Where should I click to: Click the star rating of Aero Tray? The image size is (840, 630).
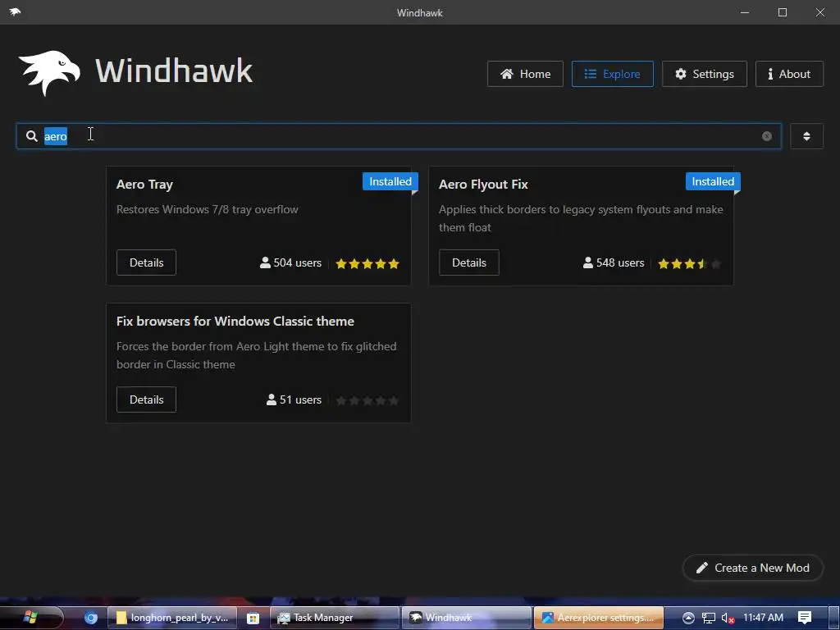pos(367,263)
